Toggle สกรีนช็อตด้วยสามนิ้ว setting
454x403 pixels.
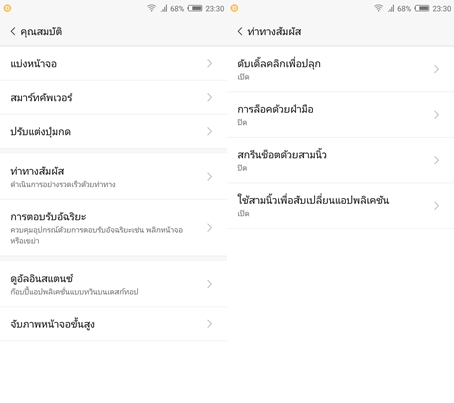340,160
